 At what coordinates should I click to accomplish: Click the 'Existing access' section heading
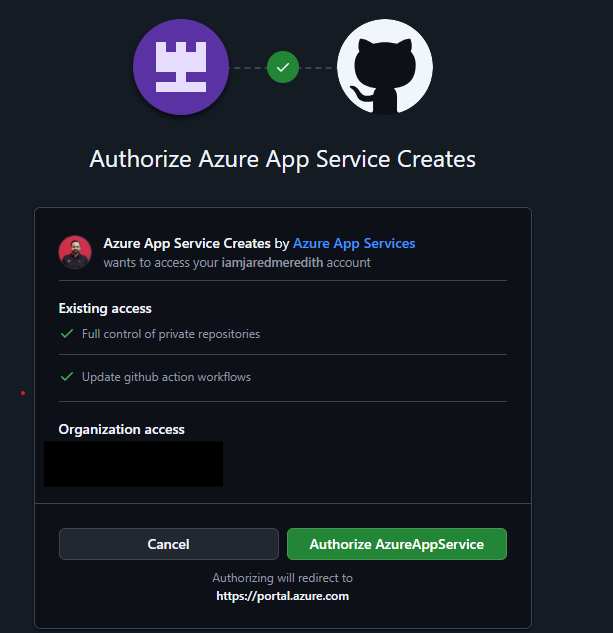[x=105, y=308]
